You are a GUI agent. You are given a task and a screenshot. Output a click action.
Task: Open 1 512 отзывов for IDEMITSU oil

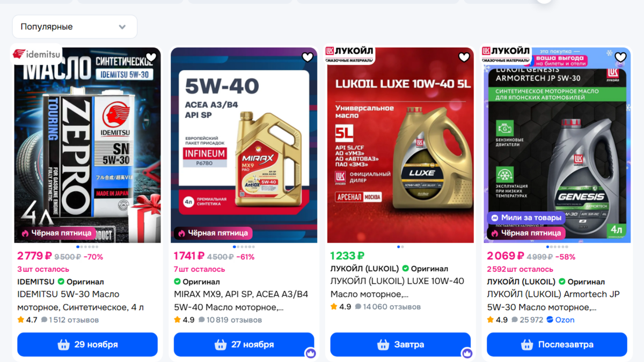coord(70,320)
